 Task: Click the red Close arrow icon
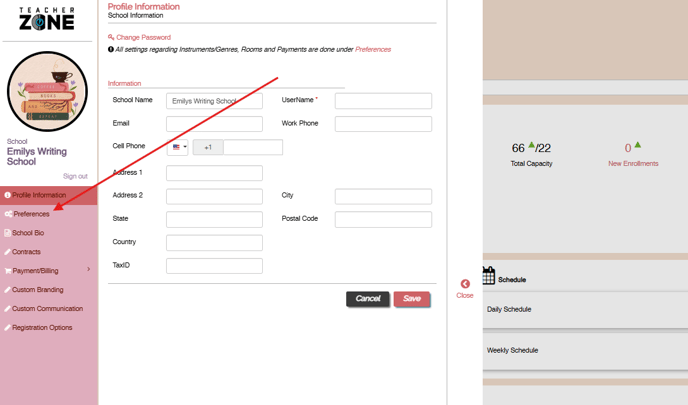(x=465, y=284)
